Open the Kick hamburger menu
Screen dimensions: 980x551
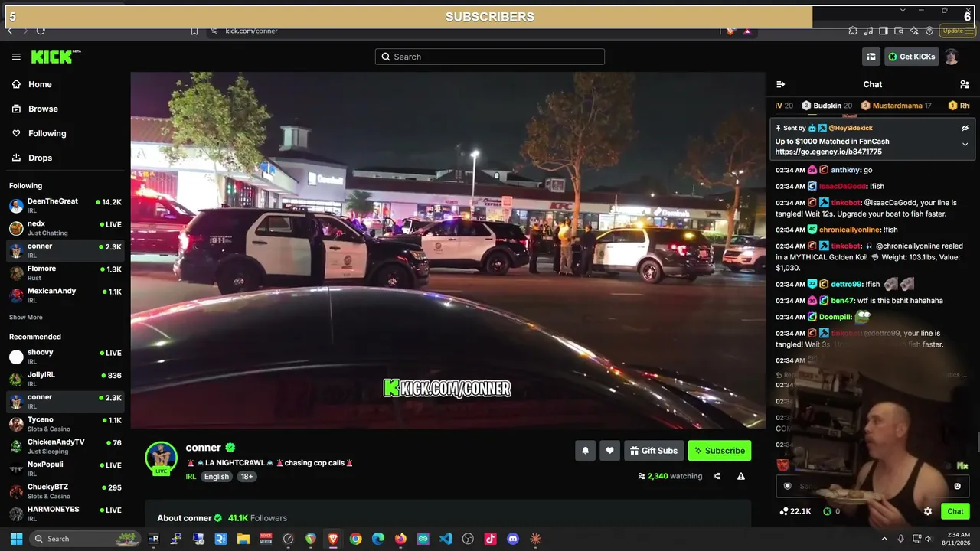click(x=16, y=57)
